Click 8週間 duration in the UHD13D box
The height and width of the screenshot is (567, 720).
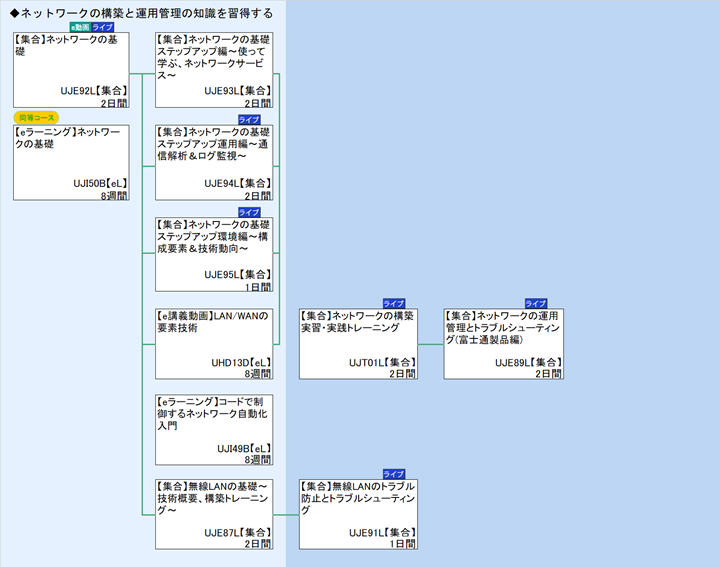(258, 374)
